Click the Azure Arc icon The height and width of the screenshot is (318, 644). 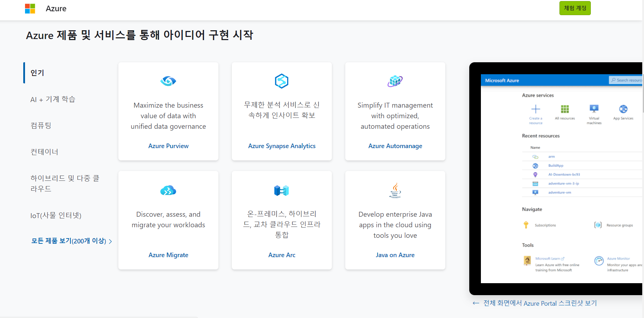click(282, 190)
